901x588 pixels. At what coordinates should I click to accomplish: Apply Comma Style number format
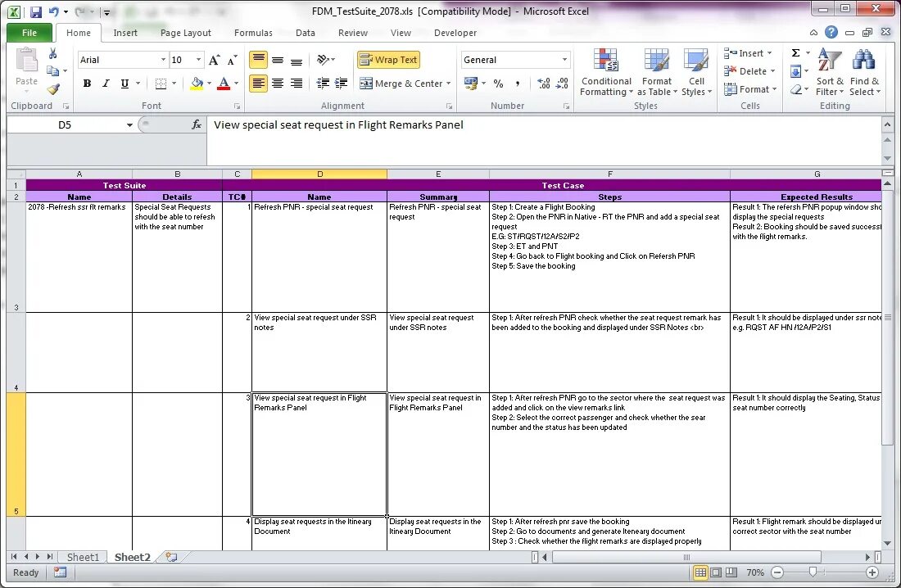(x=517, y=84)
